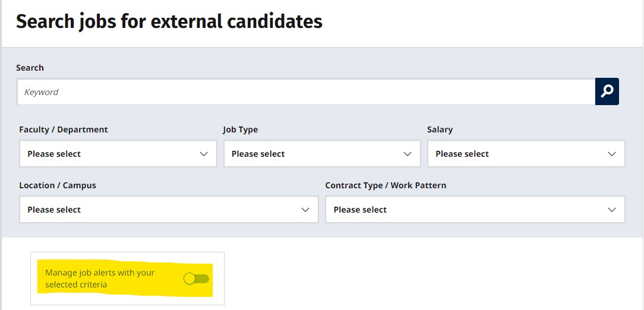Click the Job Type chevron arrow
Viewport: 644px width, 310px height.
coord(408,154)
